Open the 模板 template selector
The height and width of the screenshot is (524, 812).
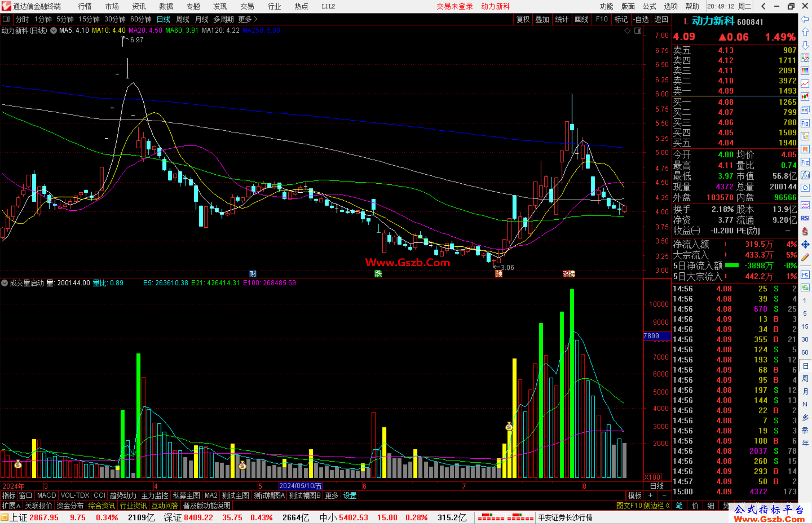click(635, 495)
